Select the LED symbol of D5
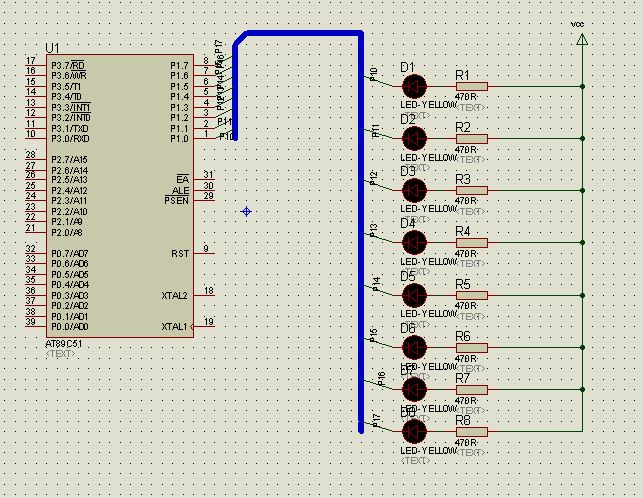Viewport: 643px width, 498px height. click(x=414, y=295)
